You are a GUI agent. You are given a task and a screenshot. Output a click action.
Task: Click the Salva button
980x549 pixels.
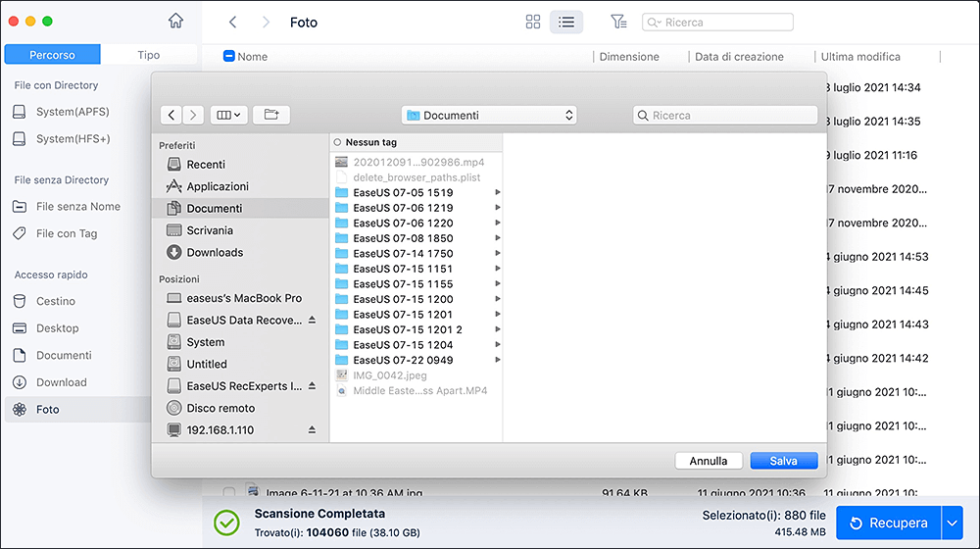pos(784,461)
